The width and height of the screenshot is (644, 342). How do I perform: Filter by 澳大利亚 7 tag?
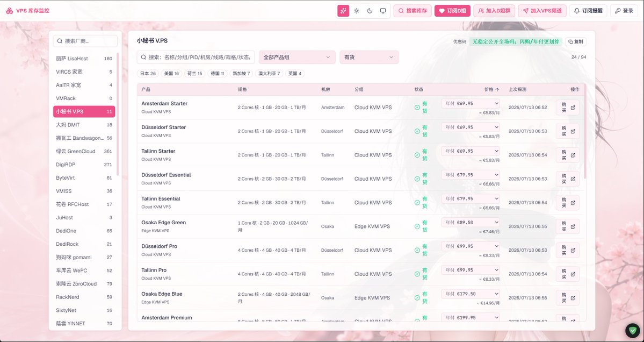(269, 74)
